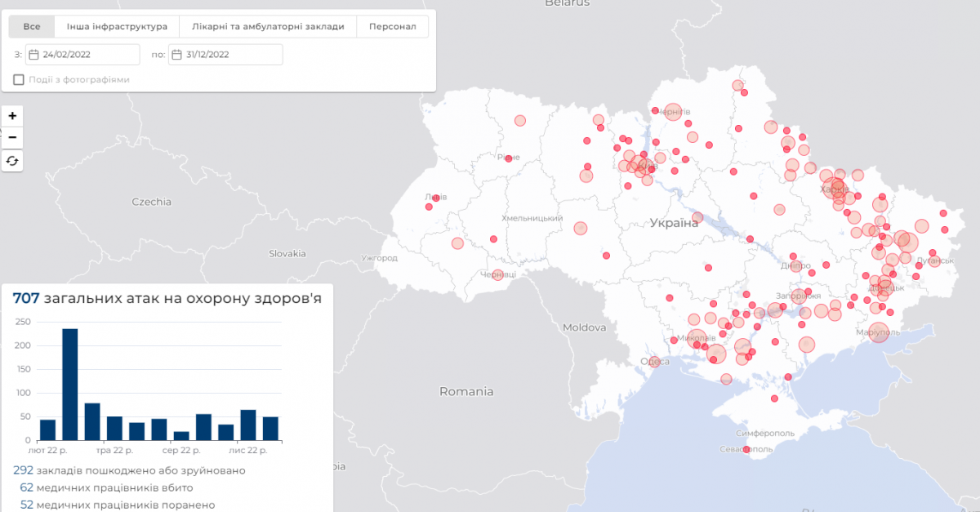Click the first bar for лют 22 р.
This screenshot has width=980, height=512.
point(48,430)
